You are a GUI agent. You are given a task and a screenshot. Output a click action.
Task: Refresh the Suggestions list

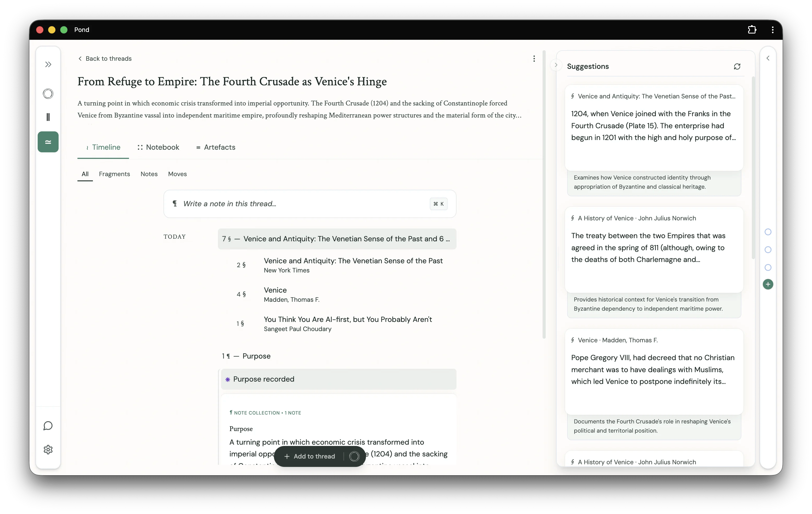click(737, 66)
